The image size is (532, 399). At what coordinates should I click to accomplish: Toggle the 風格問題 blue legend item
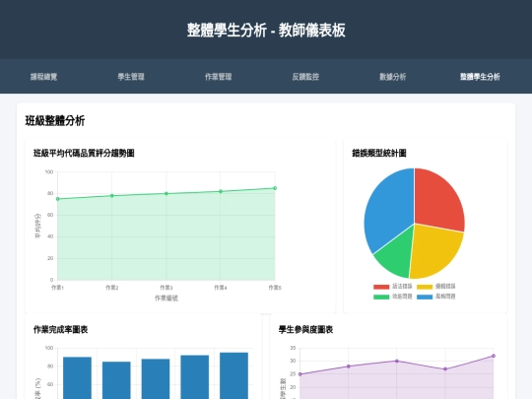pos(436,297)
